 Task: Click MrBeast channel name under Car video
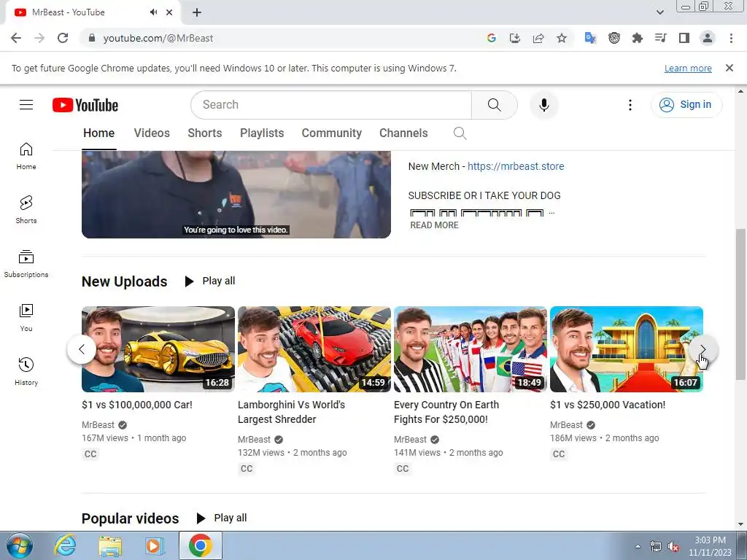pyautogui.click(x=98, y=425)
